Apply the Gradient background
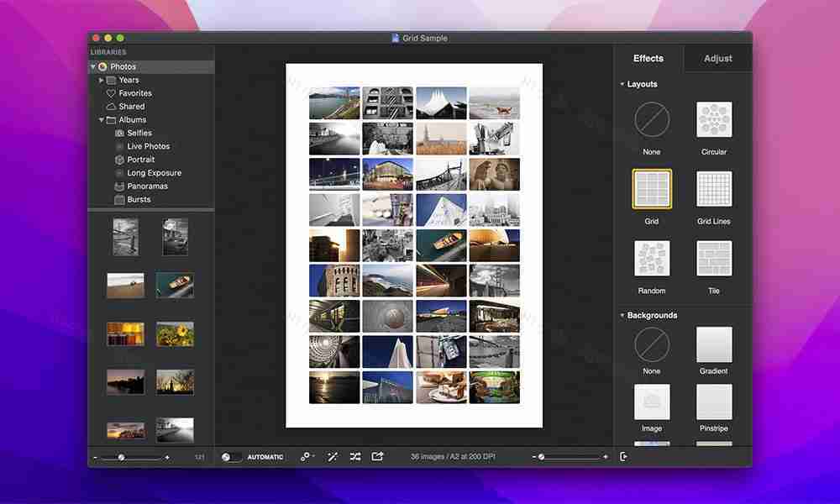840x504 pixels. [713, 347]
